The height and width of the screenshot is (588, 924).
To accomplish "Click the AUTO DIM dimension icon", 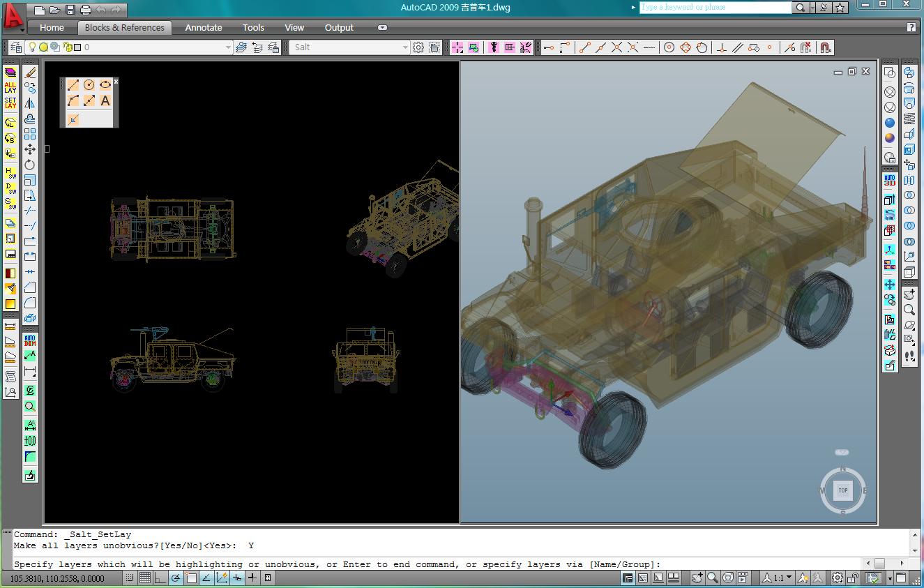I will [x=30, y=340].
